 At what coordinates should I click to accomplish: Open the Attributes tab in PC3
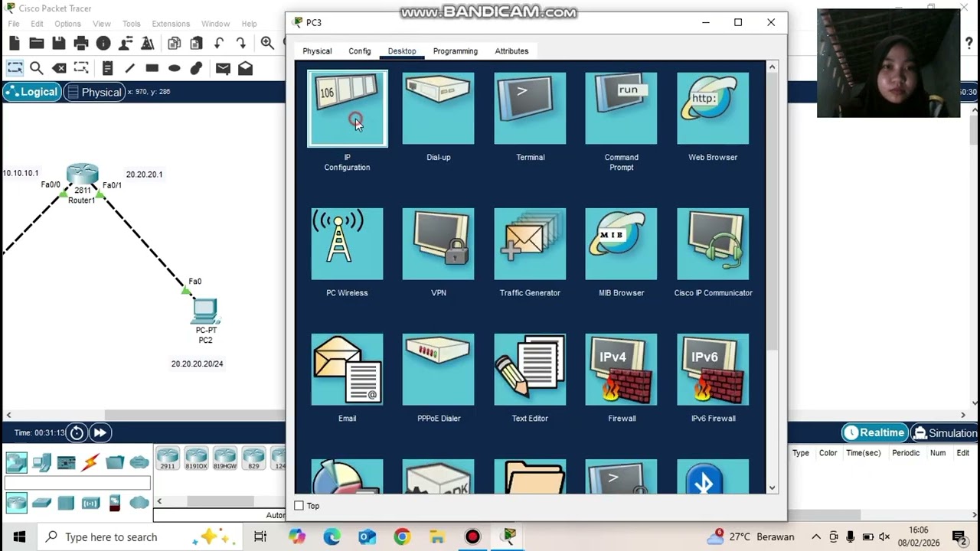[x=511, y=51]
